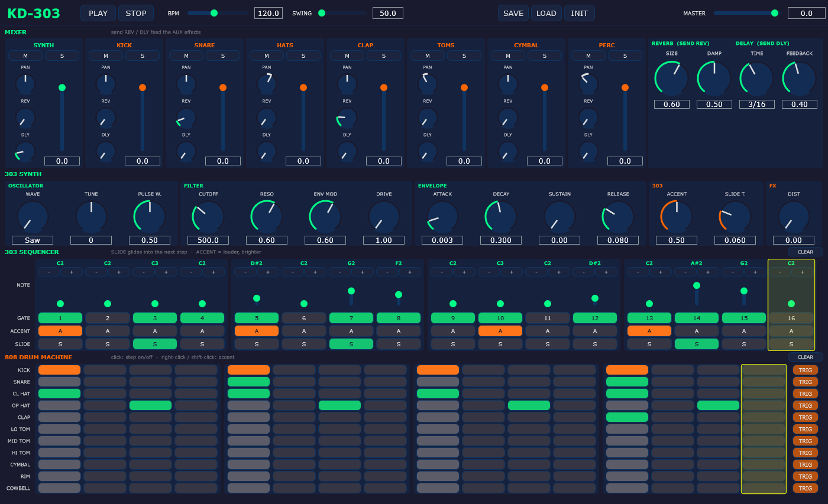Click the BPM value field showing 120.0
Image resolution: width=828 pixels, height=504 pixels.
click(269, 13)
